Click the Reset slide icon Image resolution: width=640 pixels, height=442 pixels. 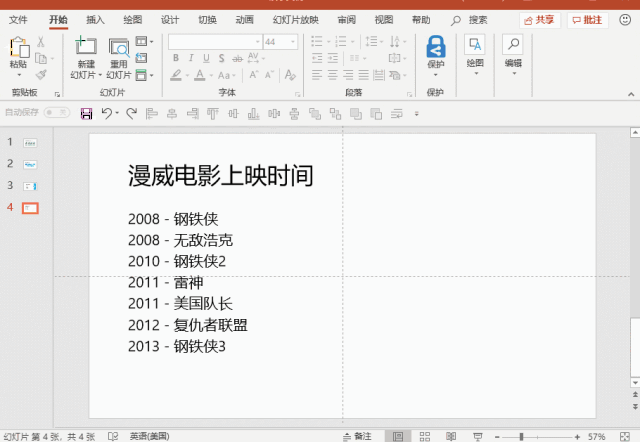click(141, 58)
